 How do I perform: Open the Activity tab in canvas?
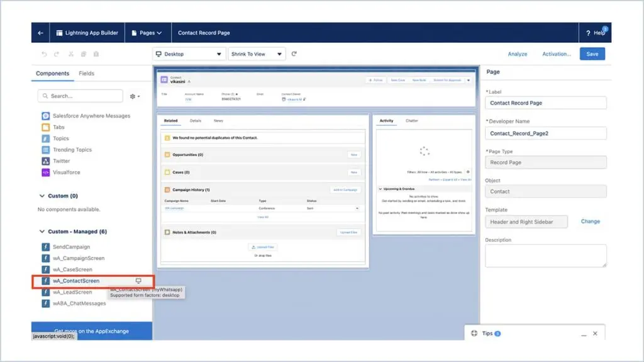386,121
